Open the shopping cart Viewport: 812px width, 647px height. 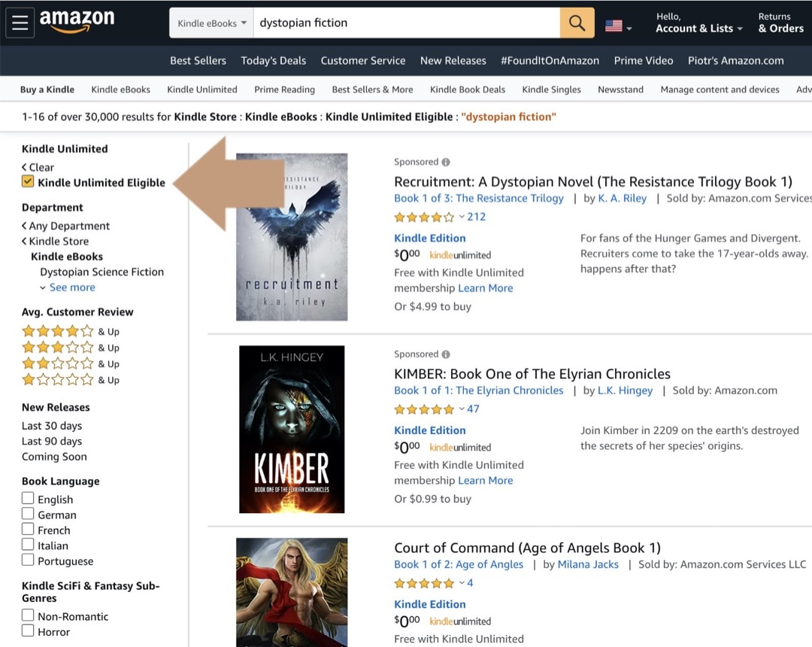[809, 22]
